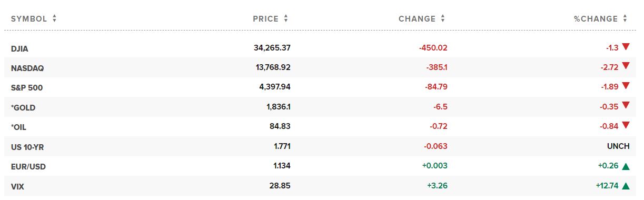Open the DJIA symbol link
This screenshot has height=200, width=644.
point(19,48)
